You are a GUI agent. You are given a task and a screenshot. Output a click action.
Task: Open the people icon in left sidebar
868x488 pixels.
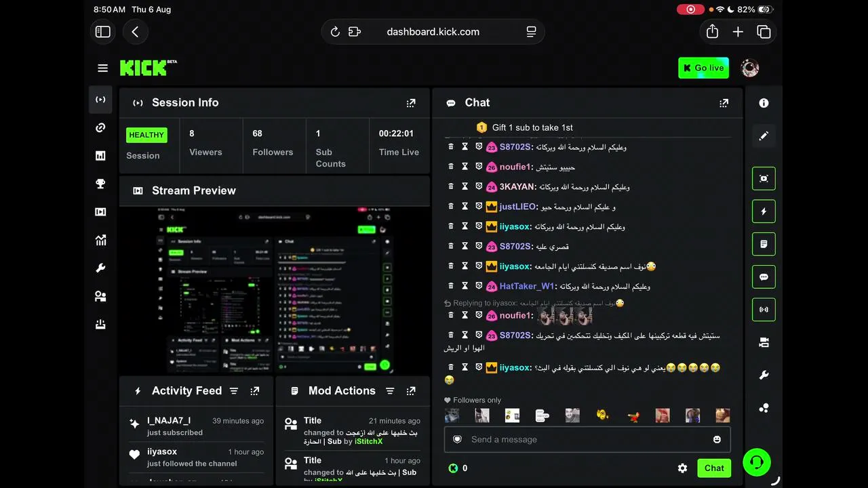(100, 296)
